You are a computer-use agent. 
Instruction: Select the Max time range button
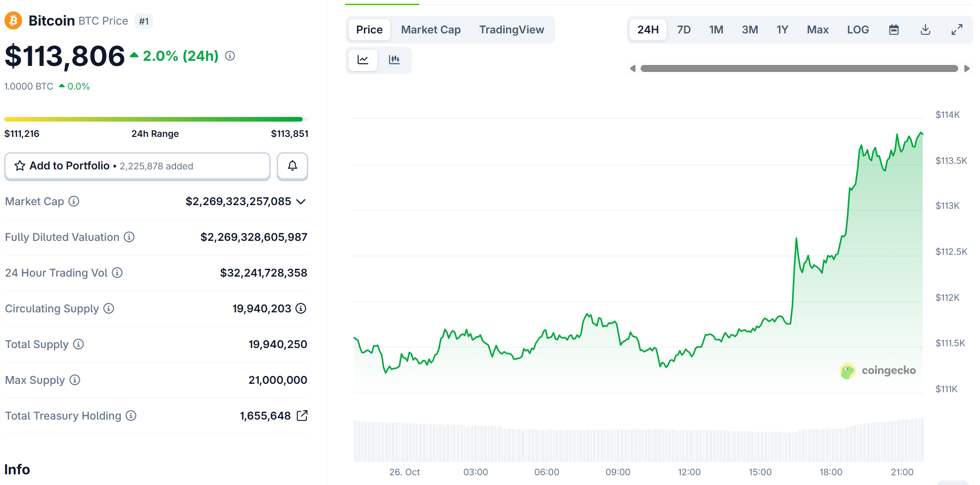pos(818,30)
